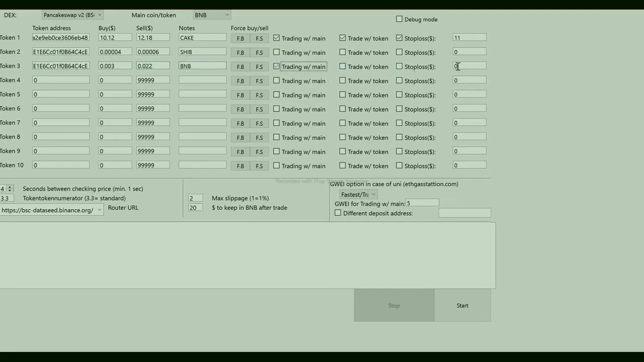The image size is (644, 362).
Task: Click Token 6 Stoploss value field
Action: tap(469, 109)
